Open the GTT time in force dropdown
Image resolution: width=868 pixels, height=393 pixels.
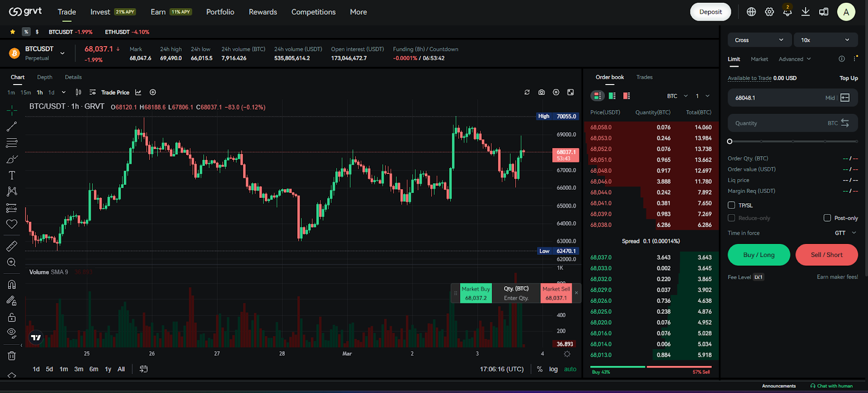click(846, 233)
